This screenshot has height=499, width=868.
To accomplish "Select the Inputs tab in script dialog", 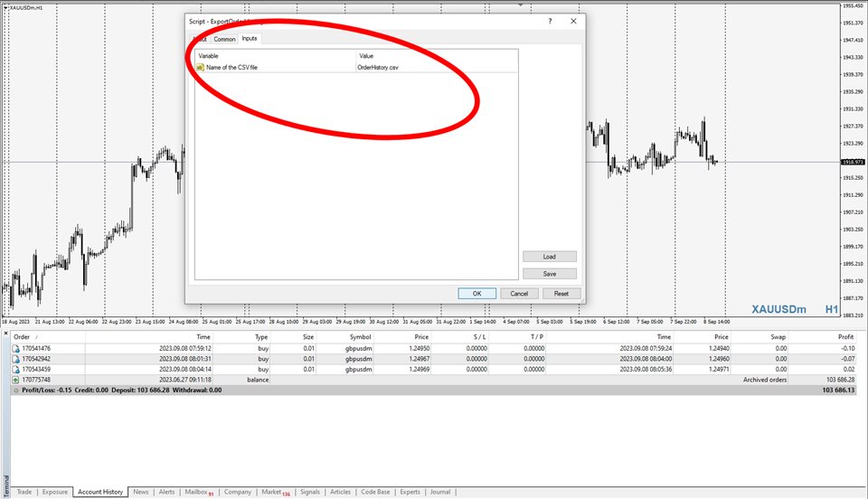I will (250, 39).
